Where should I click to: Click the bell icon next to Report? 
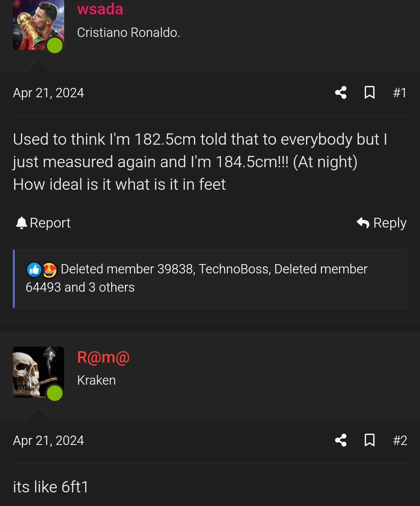pyautogui.click(x=22, y=222)
